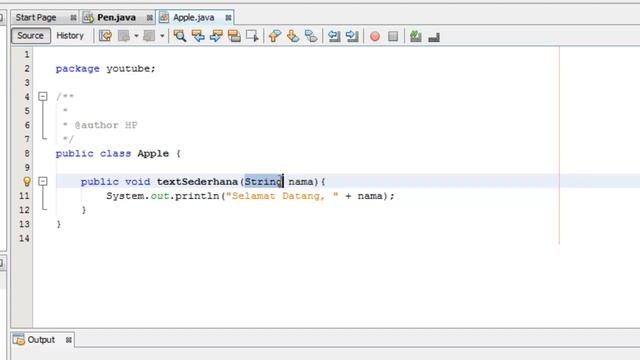The height and width of the screenshot is (360, 640).
Task: Shift Line Right toolbar icon
Action: click(352, 36)
